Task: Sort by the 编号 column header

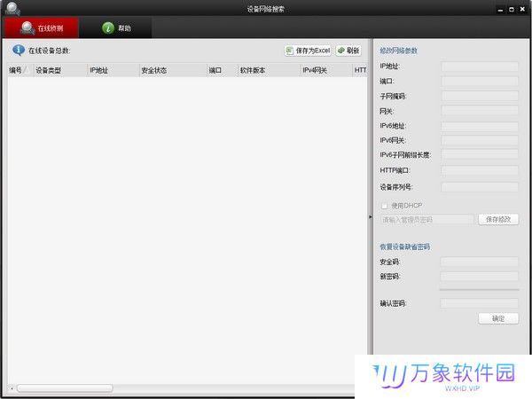Action: [20, 70]
